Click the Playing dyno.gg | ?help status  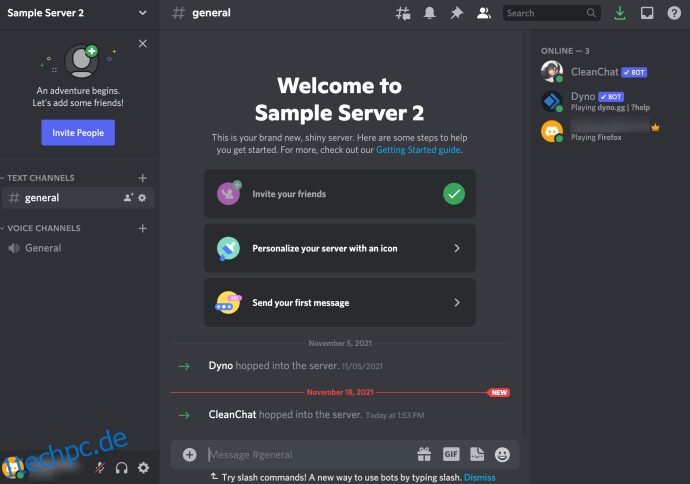pos(610,107)
